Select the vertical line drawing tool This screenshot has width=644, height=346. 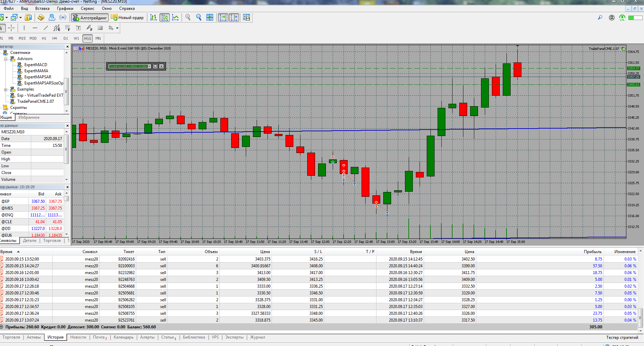[x=24, y=28]
